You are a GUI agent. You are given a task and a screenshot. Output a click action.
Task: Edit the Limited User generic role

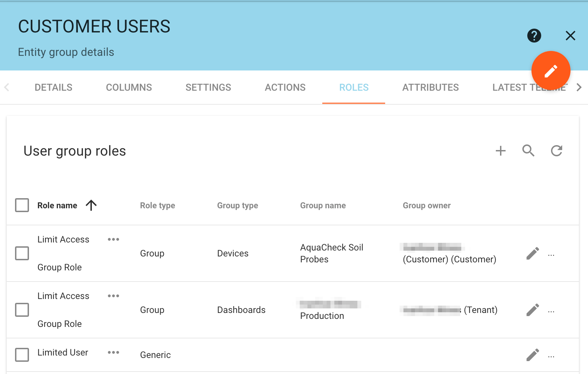pyautogui.click(x=532, y=354)
